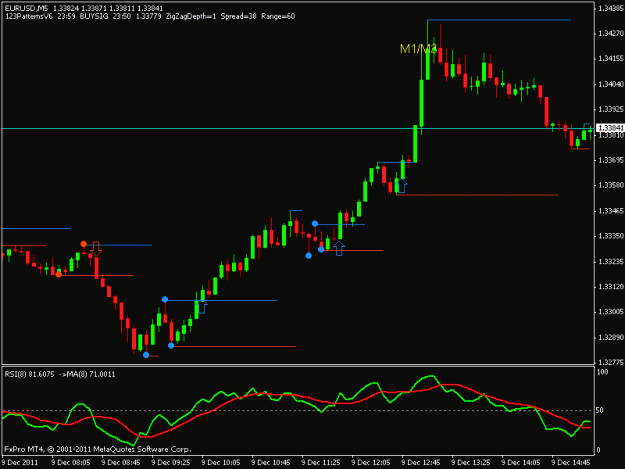Click the blue up arrow above 9 Dec 11:25
Image resolution: width=625 pixels, height=469 pixels.
coord(339,249)
